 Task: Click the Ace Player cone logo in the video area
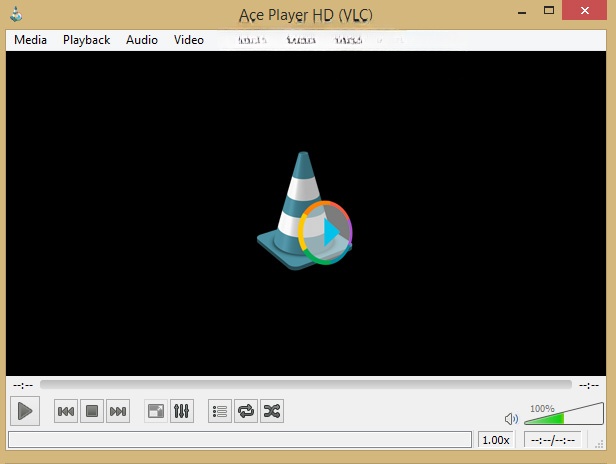click(305, 211)
